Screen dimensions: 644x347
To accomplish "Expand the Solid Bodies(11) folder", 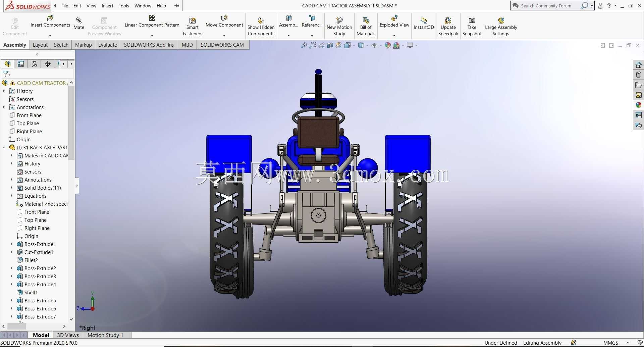I will (x=12, y=188).
